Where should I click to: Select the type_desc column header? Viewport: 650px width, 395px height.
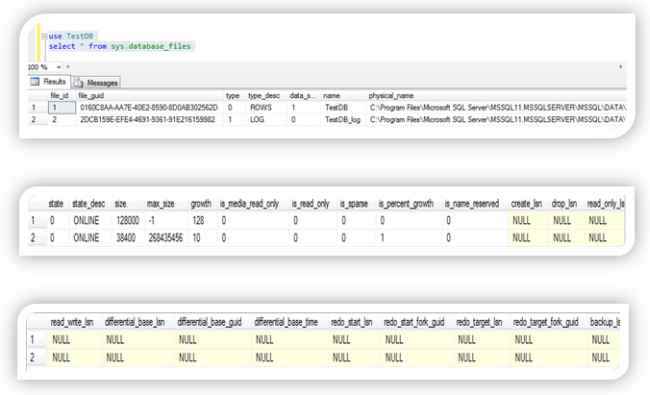(x=264, y=96)
